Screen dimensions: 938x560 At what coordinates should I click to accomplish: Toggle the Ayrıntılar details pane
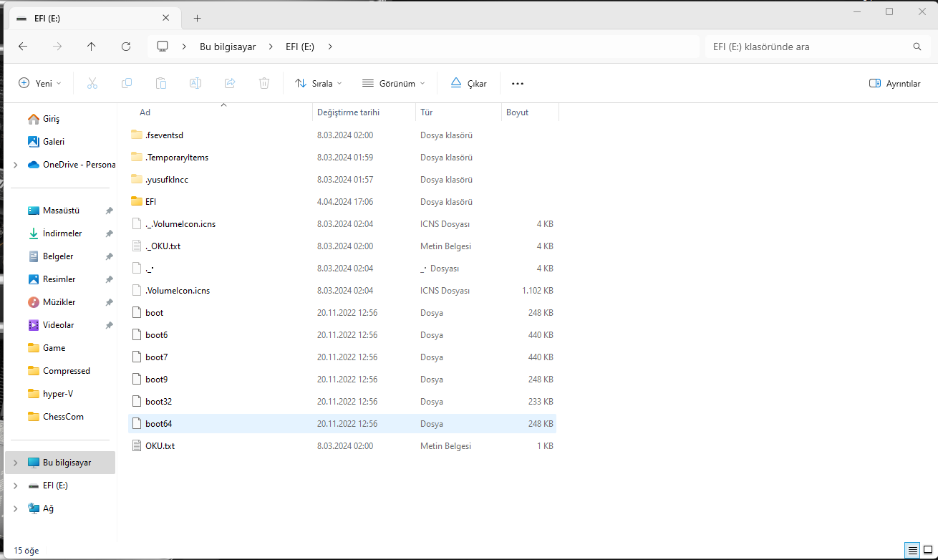pos(894,83)
